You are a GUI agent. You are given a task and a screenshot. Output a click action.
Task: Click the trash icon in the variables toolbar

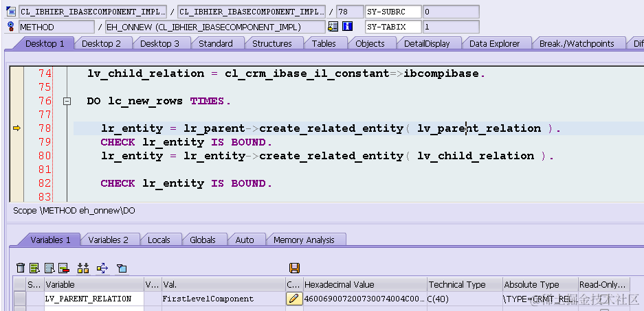(x=21, y=268)
